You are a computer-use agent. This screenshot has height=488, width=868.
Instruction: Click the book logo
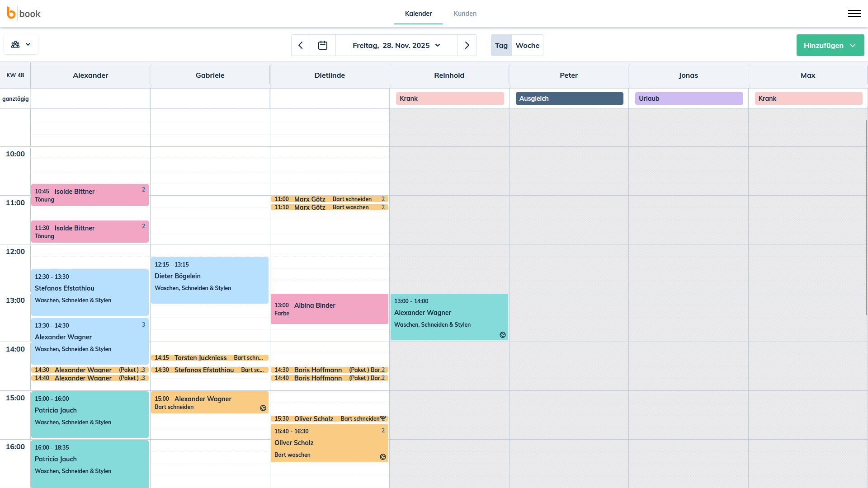coord(24,14)
